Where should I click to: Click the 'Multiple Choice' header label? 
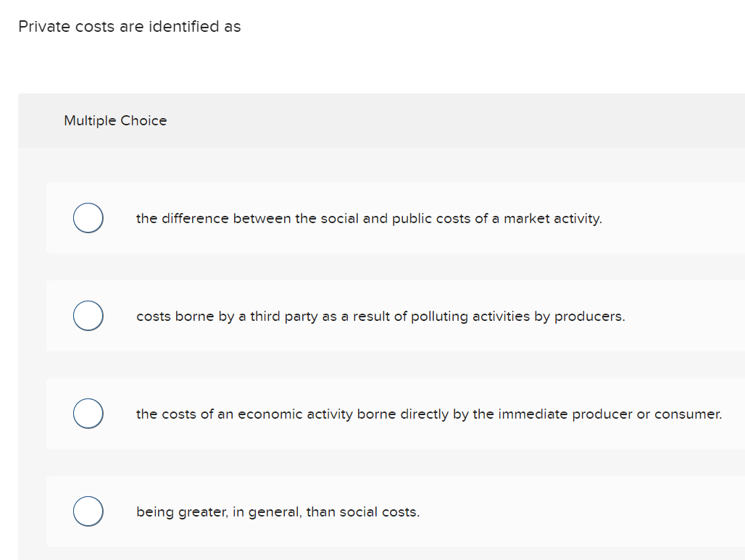pyautogui.click(x=115, y=120)
